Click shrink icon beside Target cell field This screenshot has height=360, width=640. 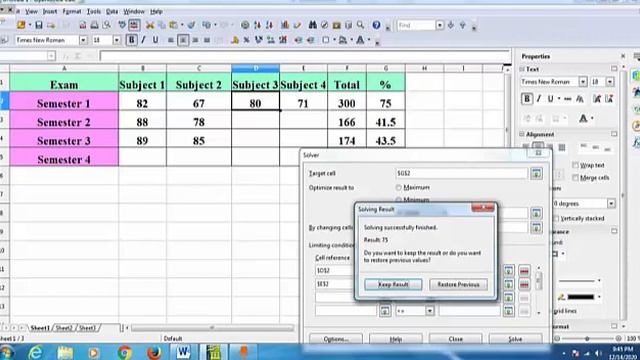click(536, 173)
